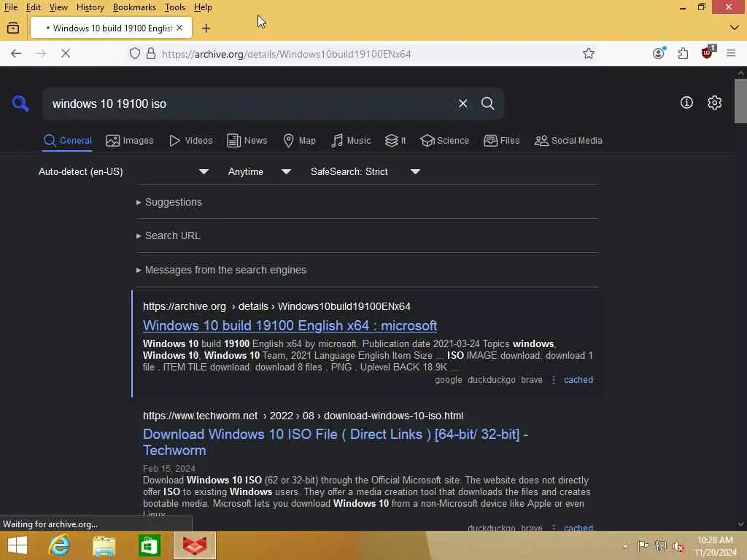Screen dimensions: 747x560
Task: Open the language Auto-detect (en-US) dropdown
Action: (123, 171)
